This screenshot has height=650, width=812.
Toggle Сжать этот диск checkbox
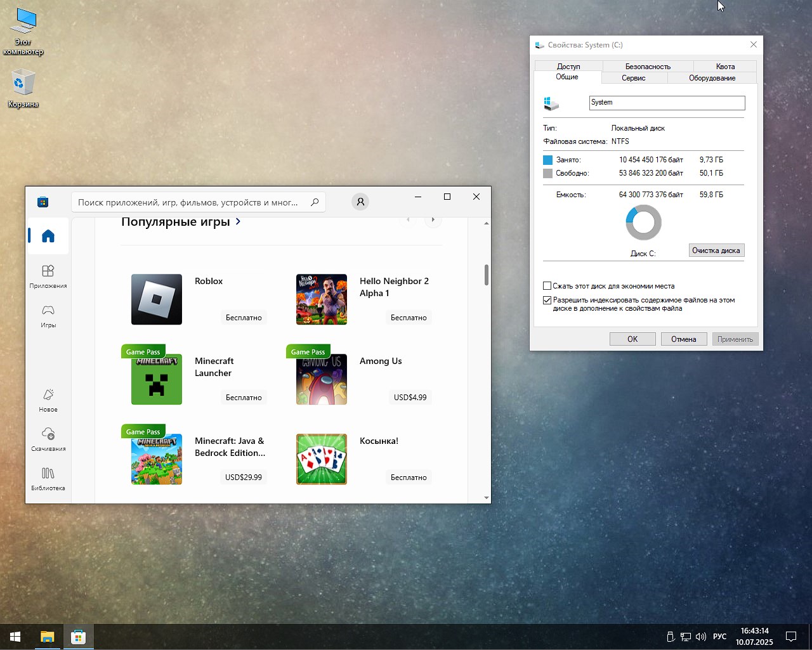point(547,286)
